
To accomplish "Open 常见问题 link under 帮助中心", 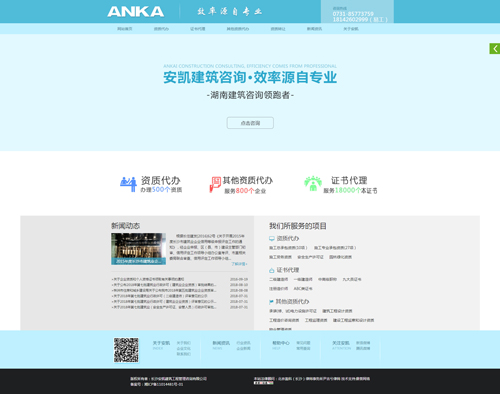I will pyautogui.click(x=303, y=343).
